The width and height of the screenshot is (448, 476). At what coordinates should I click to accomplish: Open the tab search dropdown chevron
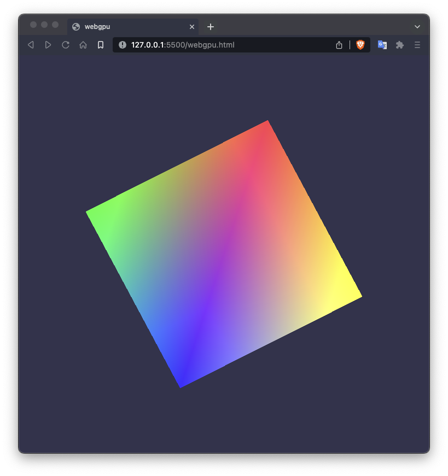point(417,26)
